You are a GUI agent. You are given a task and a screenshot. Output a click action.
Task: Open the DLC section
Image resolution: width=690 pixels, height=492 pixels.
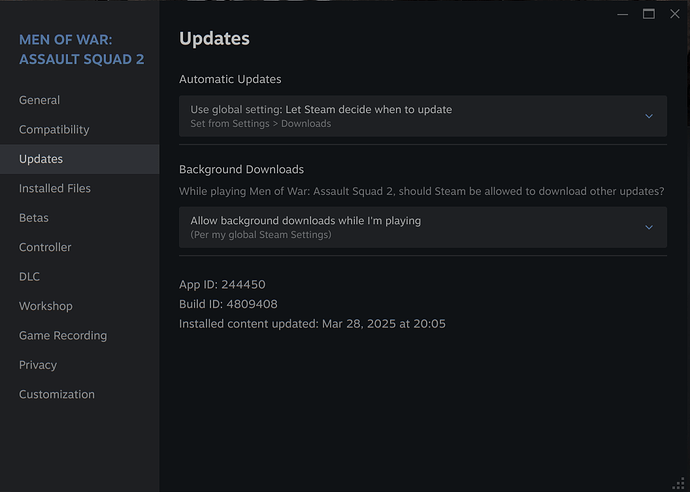30,277
